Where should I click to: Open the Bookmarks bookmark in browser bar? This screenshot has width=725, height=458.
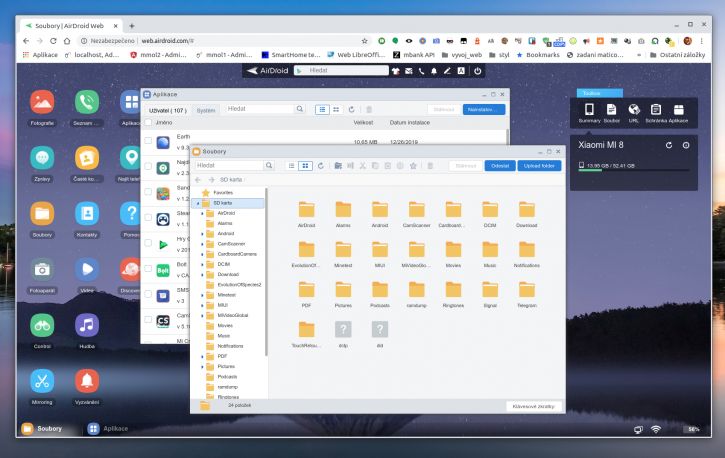coord(538,55)
